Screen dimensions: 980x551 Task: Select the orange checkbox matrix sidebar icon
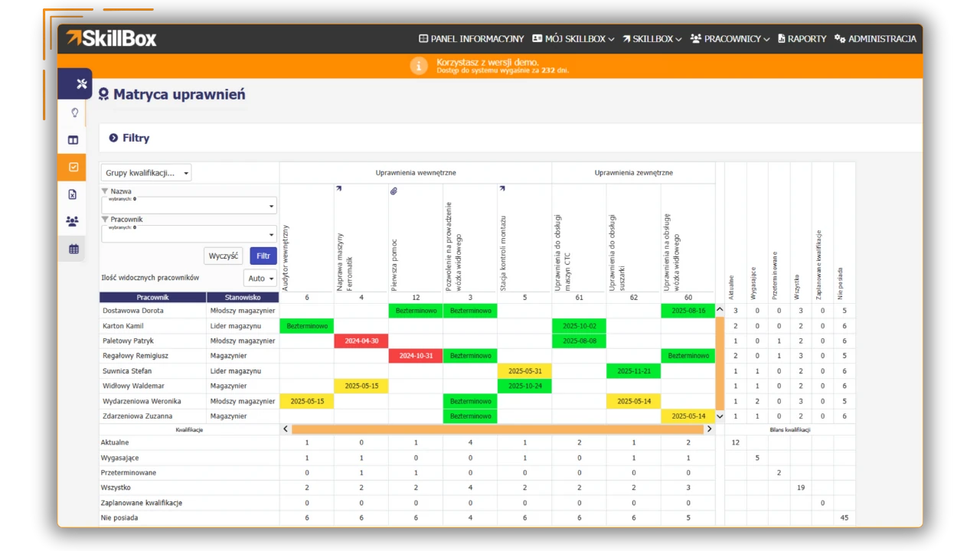coord(73,167)
